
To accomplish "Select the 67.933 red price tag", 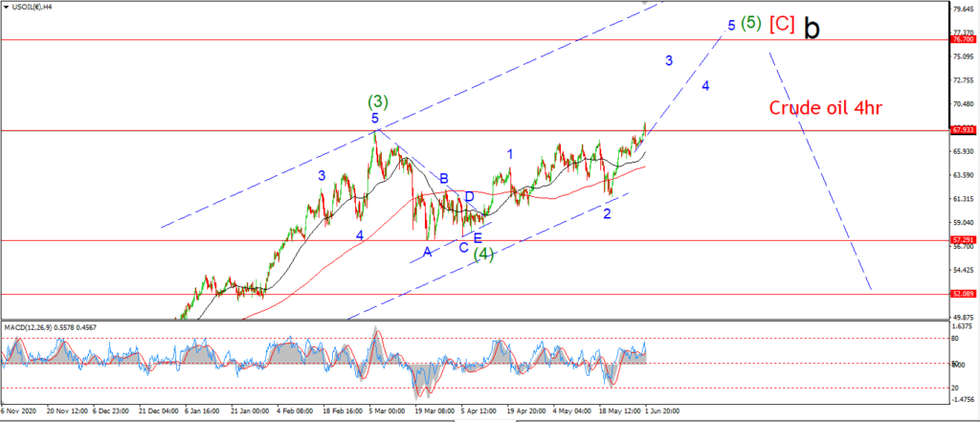I will pos(963,130).
